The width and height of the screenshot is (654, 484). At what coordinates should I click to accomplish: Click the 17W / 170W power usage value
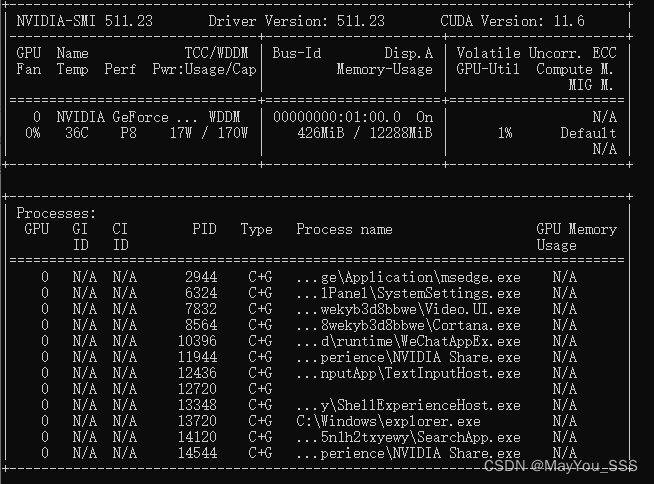[208, 133]
